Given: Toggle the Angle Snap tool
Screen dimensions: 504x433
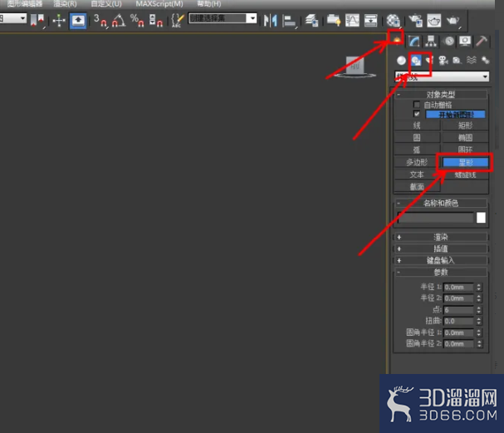Looking at the screenshot, I should click(119, 21).
